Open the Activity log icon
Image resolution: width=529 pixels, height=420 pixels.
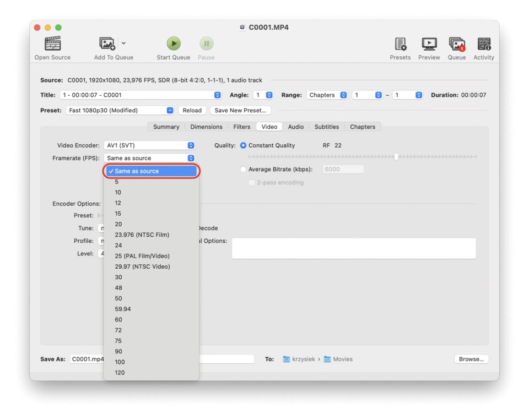click(484, 44)
